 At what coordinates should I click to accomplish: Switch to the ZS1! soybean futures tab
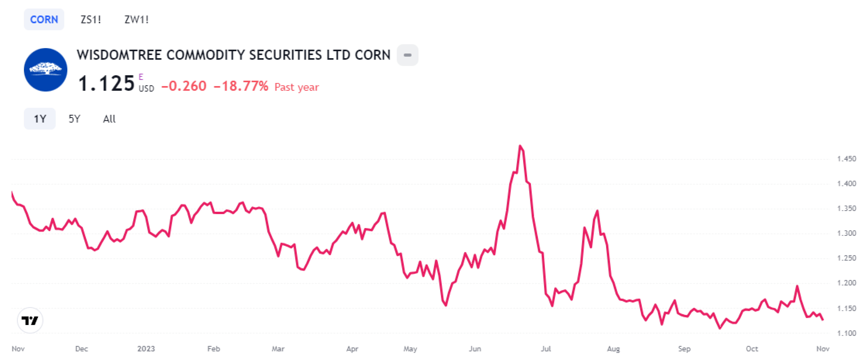pos(90,19)
